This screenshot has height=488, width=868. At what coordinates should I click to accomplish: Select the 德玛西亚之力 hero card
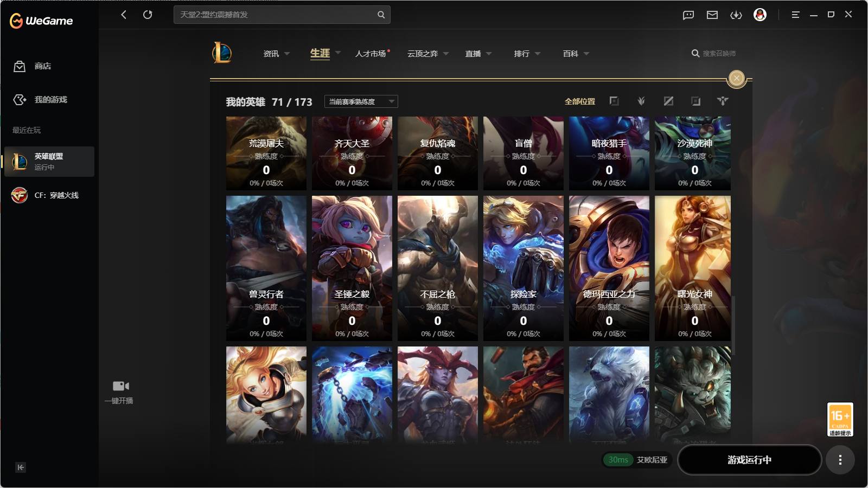(x=609, y=268)
